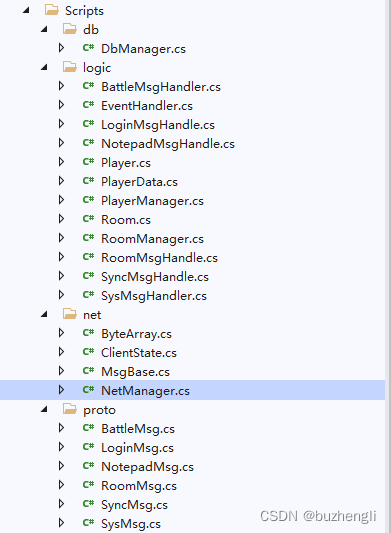The width and height of the screenshot is (391, 533).
Task: Click the C# icon beside BattleMsgHandler.cs
Action: (x=88, y=86)
